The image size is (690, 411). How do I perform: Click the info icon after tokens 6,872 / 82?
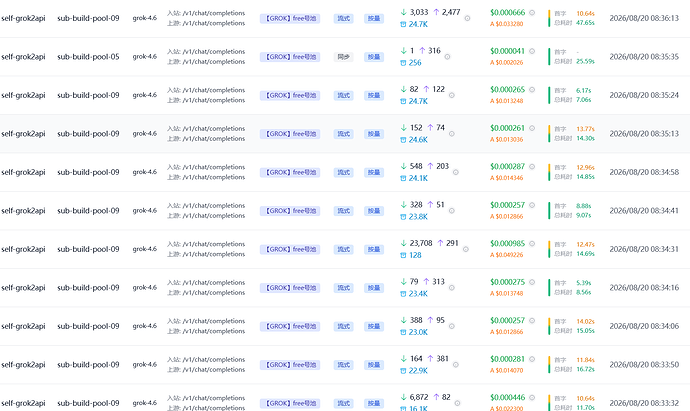[x=457, y=403]
